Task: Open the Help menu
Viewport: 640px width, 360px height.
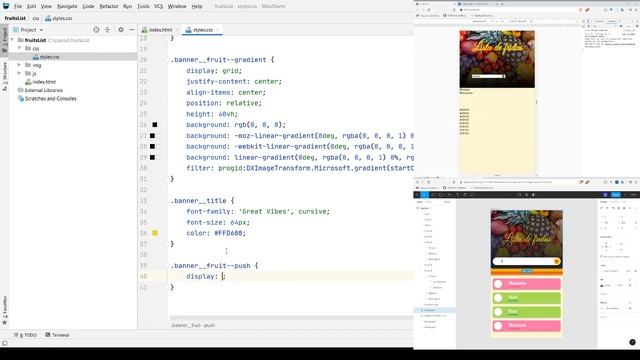Action: (197, 7)
